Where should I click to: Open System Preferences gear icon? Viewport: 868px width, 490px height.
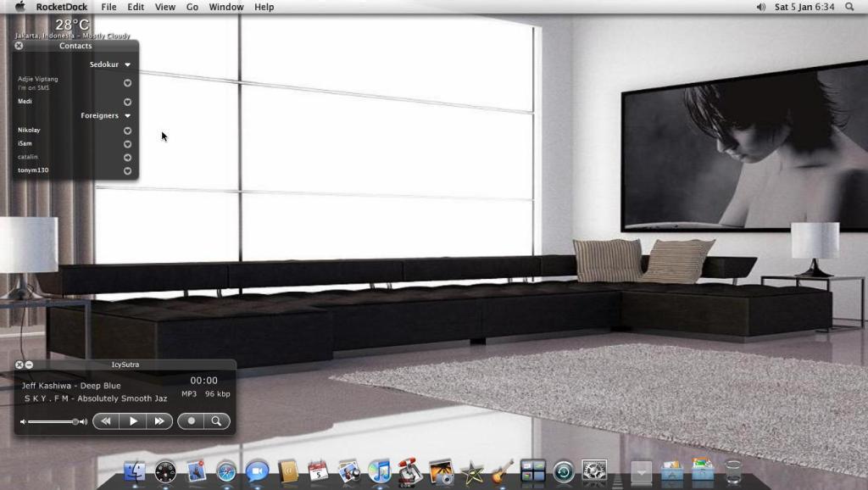594,471
